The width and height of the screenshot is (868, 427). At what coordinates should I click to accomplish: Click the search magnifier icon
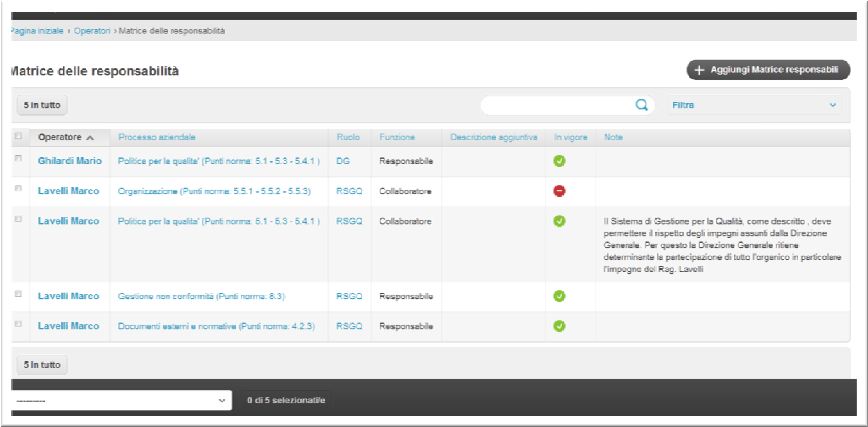[641, 105]
